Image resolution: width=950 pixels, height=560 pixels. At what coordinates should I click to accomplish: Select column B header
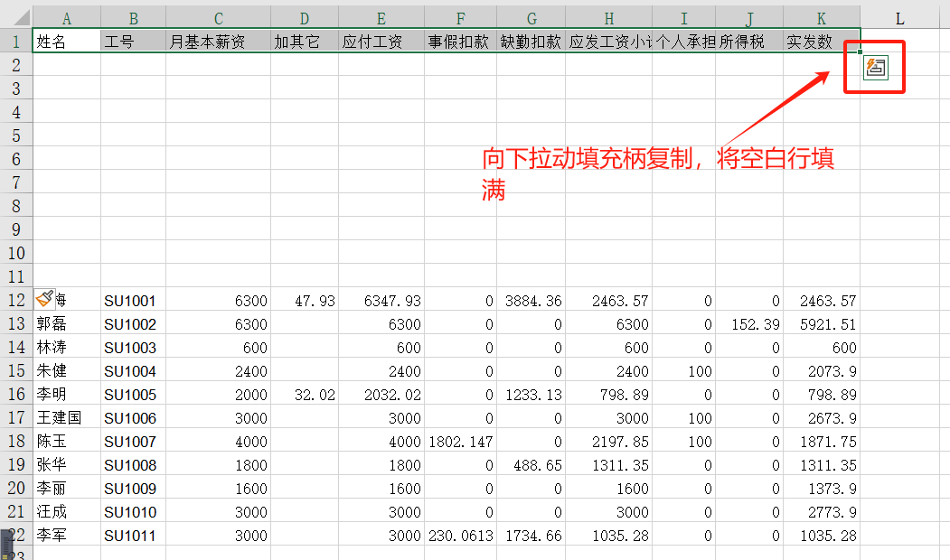coord(133,18)
